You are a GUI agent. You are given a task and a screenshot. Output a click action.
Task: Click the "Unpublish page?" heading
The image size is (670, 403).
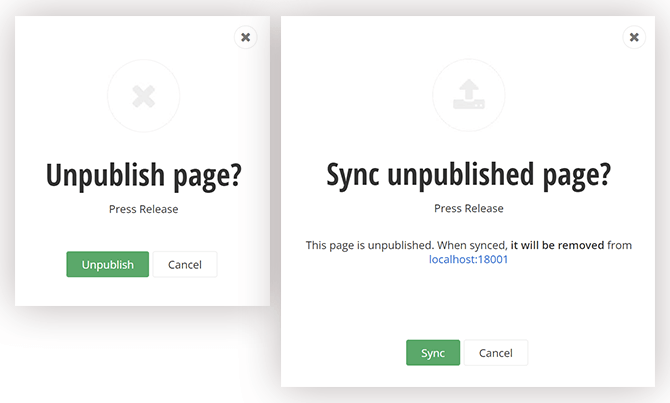click(144, 175)
